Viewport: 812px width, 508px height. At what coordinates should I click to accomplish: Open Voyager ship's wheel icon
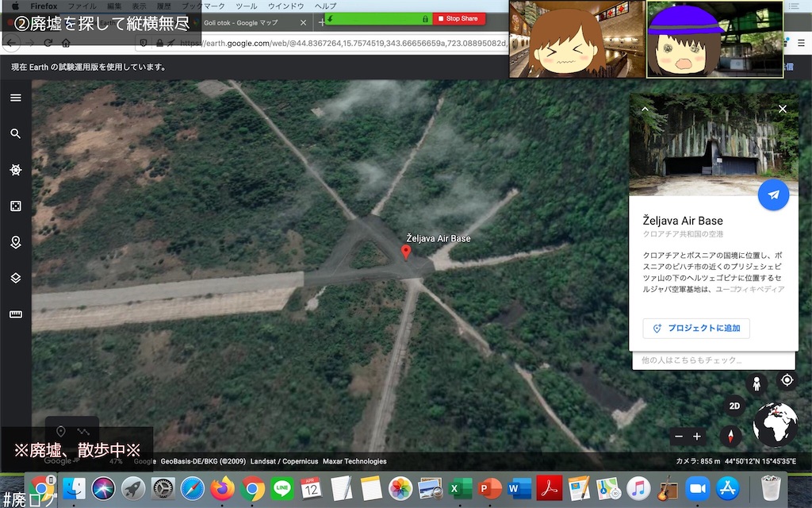pos(16,170)
